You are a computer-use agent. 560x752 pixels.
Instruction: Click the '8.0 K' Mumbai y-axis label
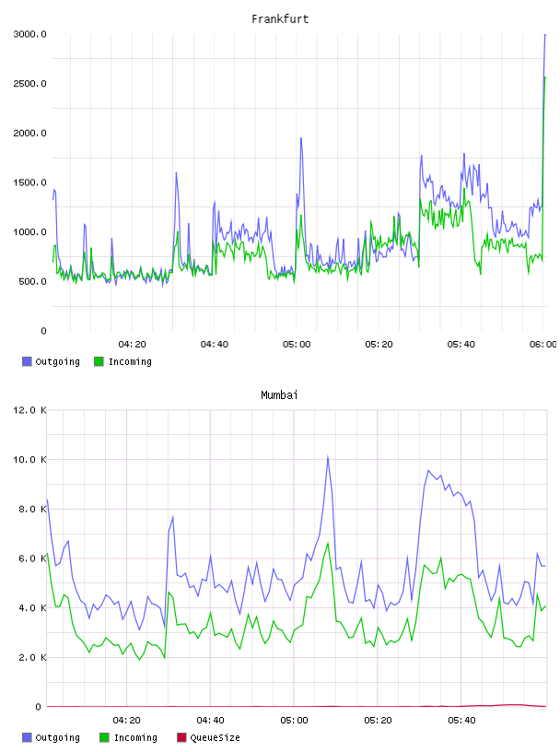tap(32, 509)
